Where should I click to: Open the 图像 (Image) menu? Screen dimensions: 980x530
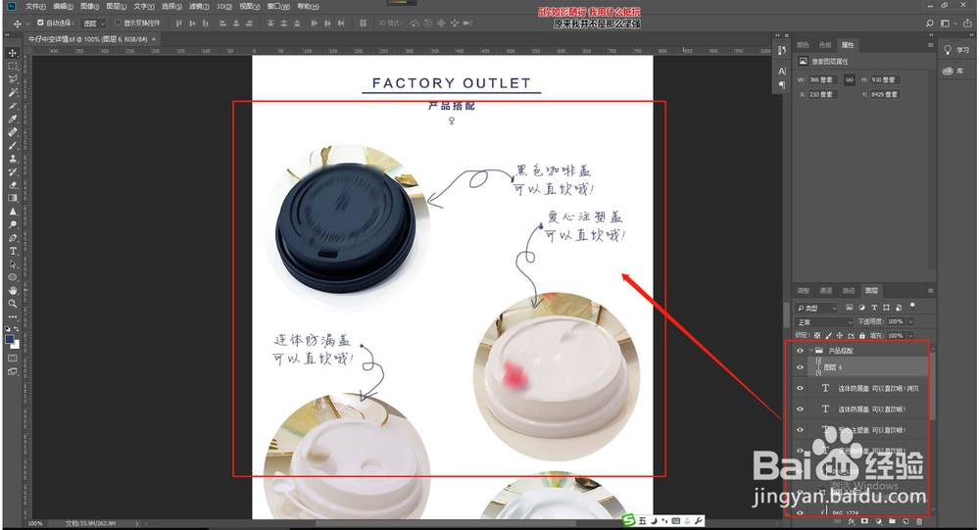tap(89, 6)
